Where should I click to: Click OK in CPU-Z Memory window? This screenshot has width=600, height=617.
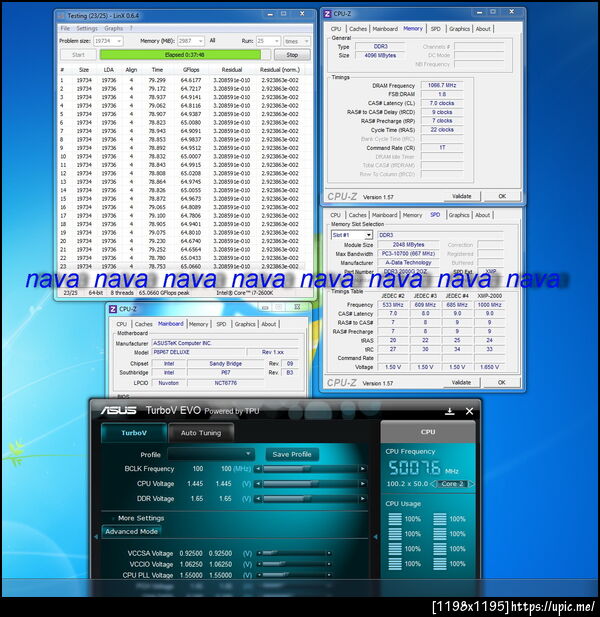[502, 196]
